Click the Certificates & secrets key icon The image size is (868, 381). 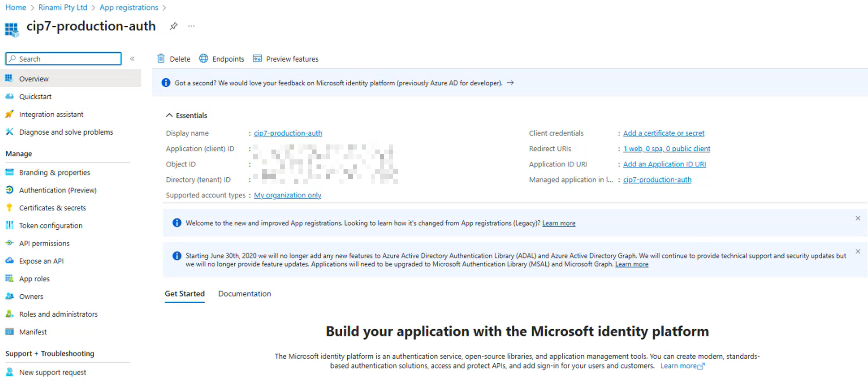(x=10, y=208)
